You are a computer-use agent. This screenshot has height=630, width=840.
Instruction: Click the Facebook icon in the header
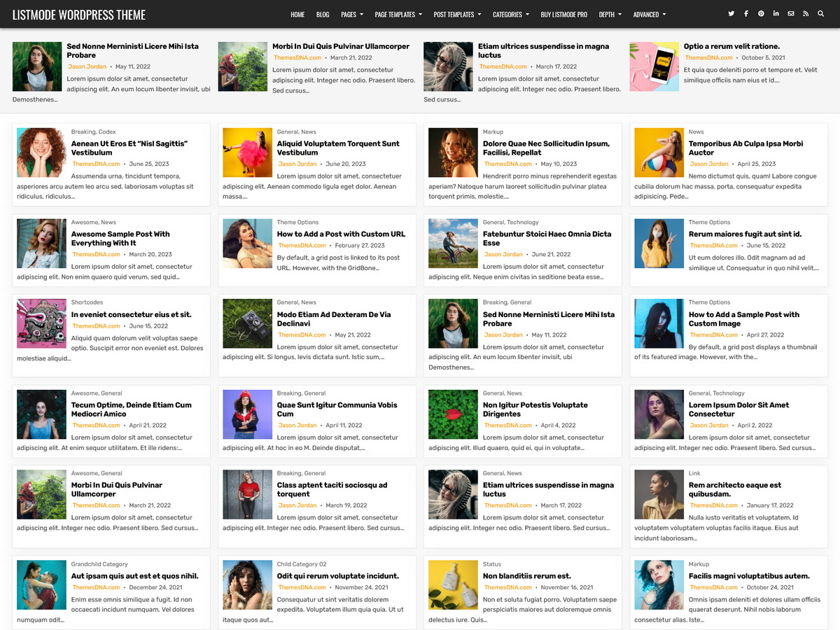pyautogui.click(x=745, y=13)
